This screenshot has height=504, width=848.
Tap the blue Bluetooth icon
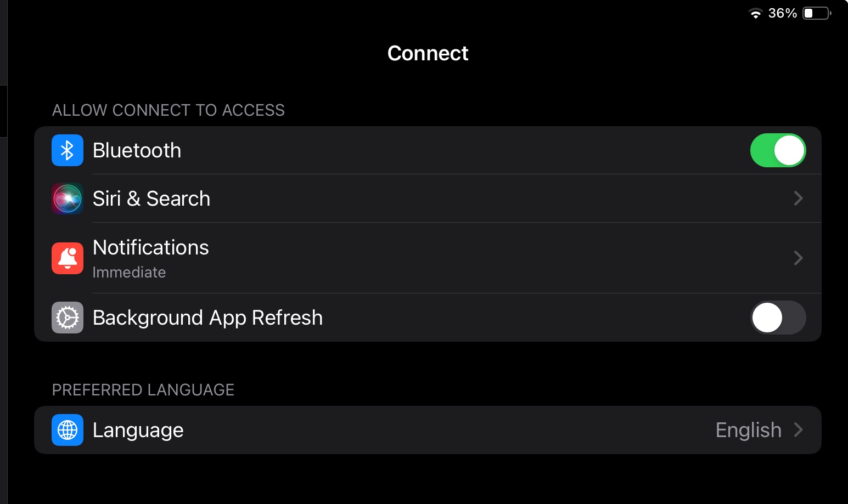(x=68, y=150)
